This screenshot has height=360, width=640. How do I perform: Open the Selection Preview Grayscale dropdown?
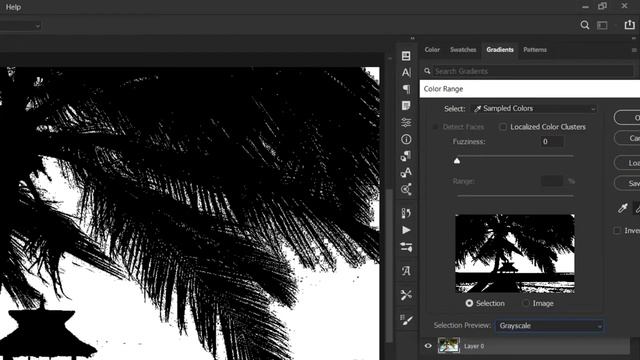(550, 326)
